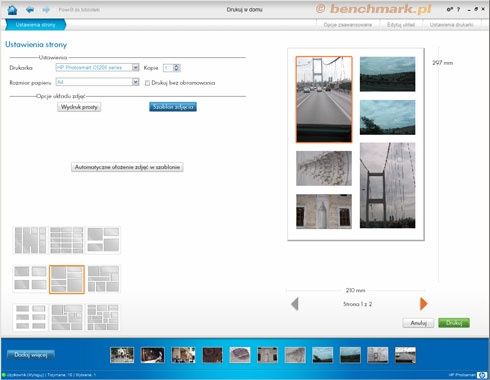490x380 pixels.
Task: Click the Powrót do link near the arrows
Action: click(x=79, y=10)
